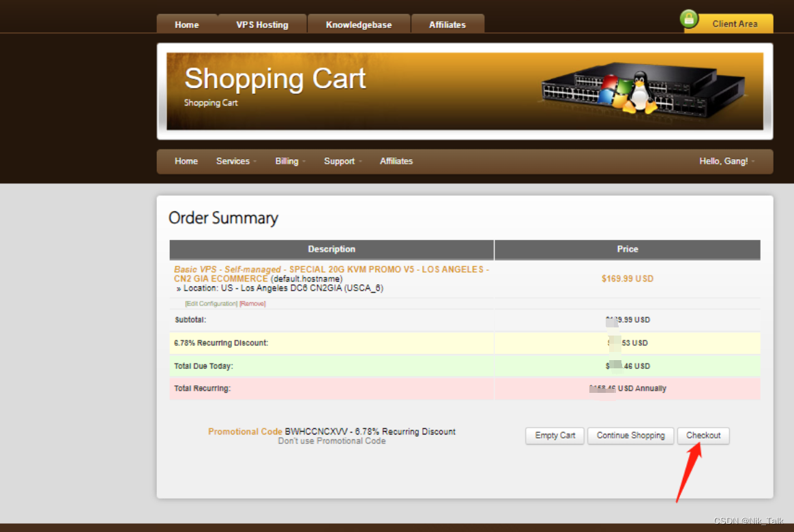Click the Total Recurring label

202,388
